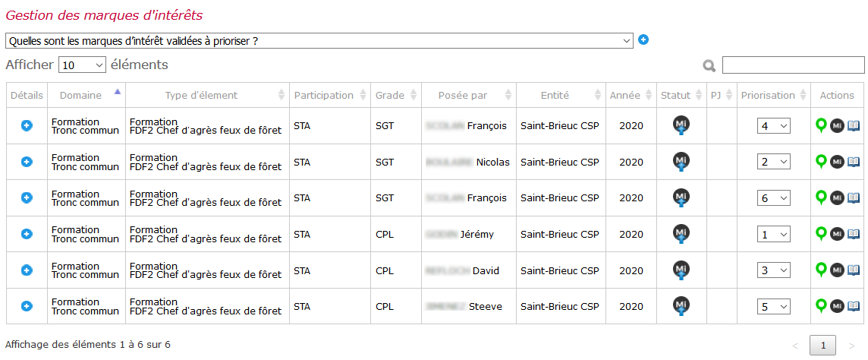Open book icon in first François row
This screenshot has width=868, height=360.
854,126
